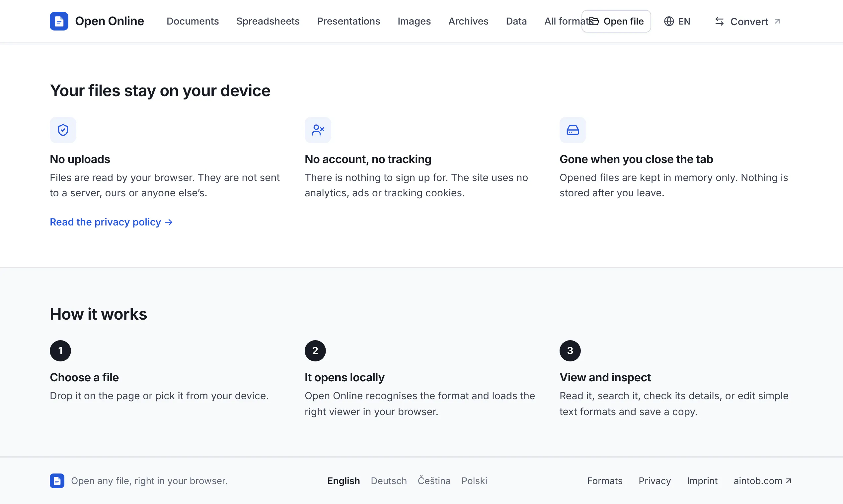This screenshot has height=504, width=843.
Task: Switch footer language to English
Action: (343, 480)
